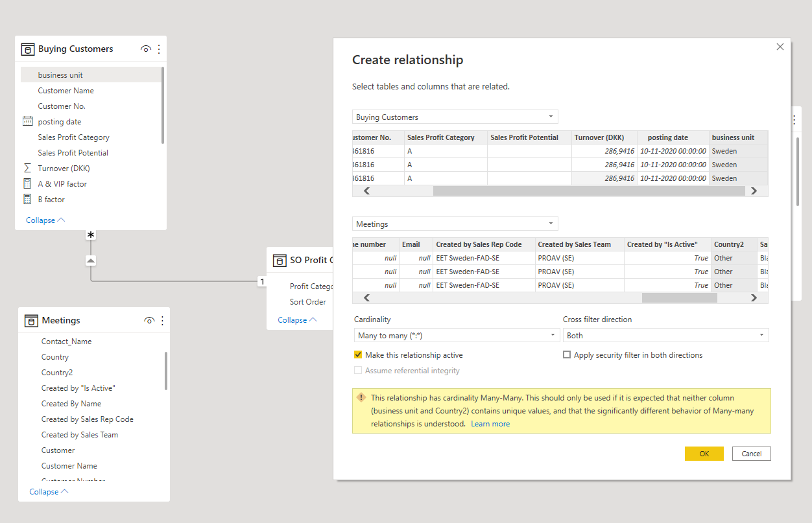This screenshot has height=523, width=812.
Task: Select Sales Profit Potential column header
Action: (529, 137)
